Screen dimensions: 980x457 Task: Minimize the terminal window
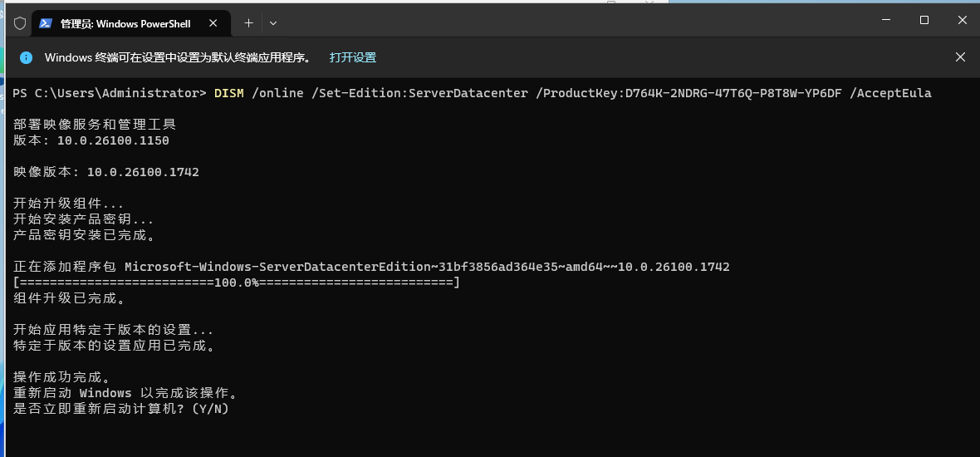[x=885, y=20]
